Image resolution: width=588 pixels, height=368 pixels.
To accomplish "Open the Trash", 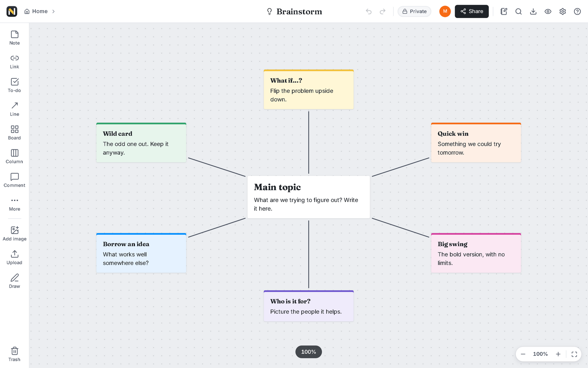I will click(14, 354).
